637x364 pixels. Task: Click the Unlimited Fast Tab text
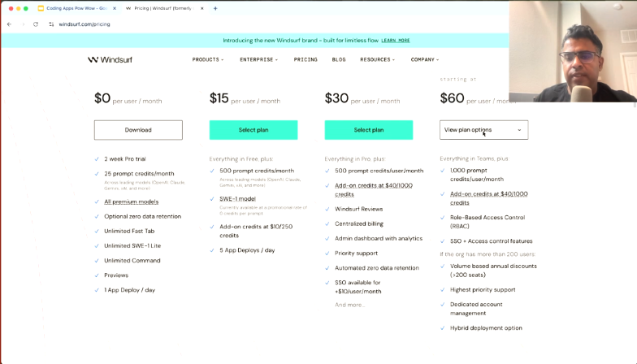129,231
